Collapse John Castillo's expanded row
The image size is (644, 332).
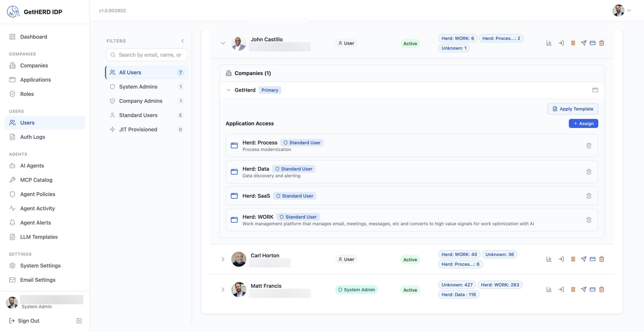point(223,43)
